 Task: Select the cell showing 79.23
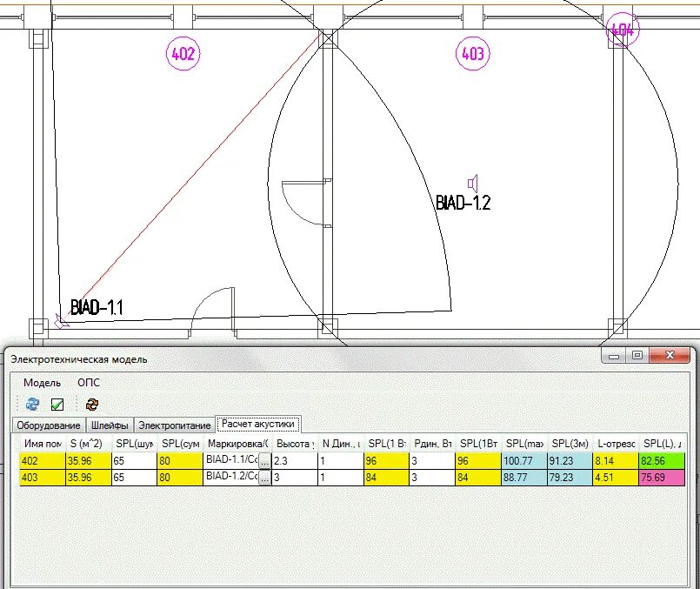pos(570,478)
